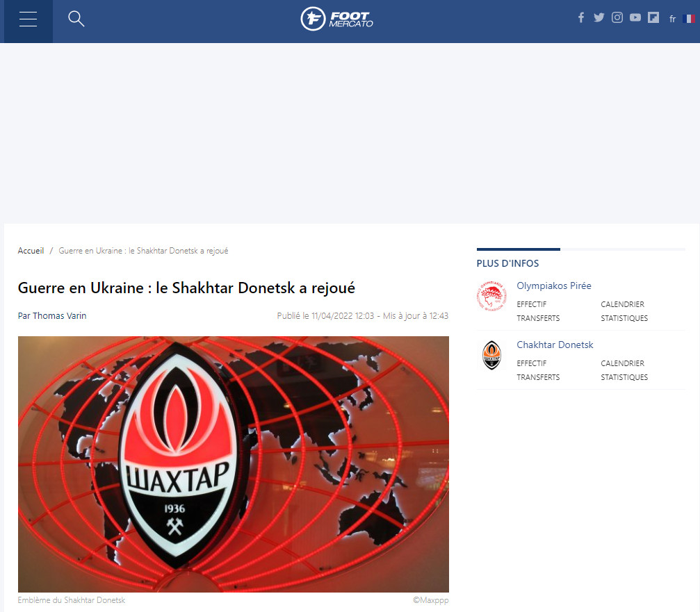Open the Twitter profile icon
Image resolution: width=700 pixels, height=612 pixels.
click(x=599, y=18)
